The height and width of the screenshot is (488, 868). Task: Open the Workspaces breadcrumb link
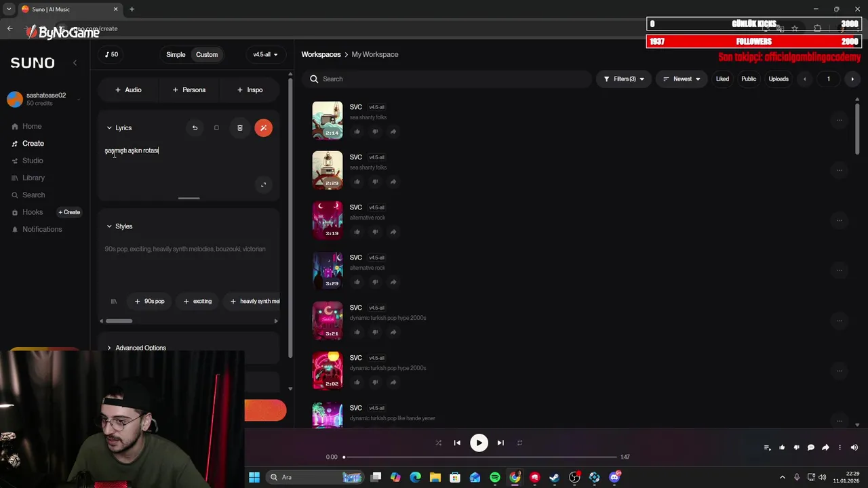point(321,54)
